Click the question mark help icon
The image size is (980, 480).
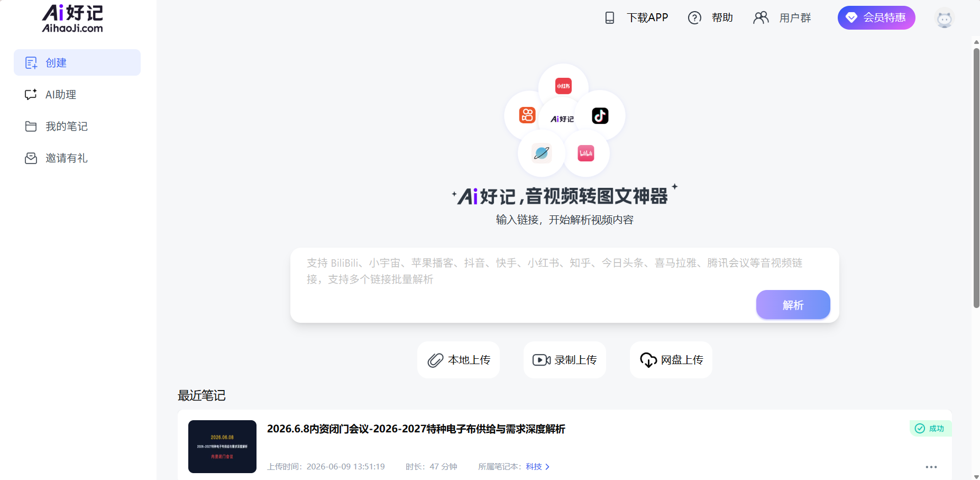[694, 18]
